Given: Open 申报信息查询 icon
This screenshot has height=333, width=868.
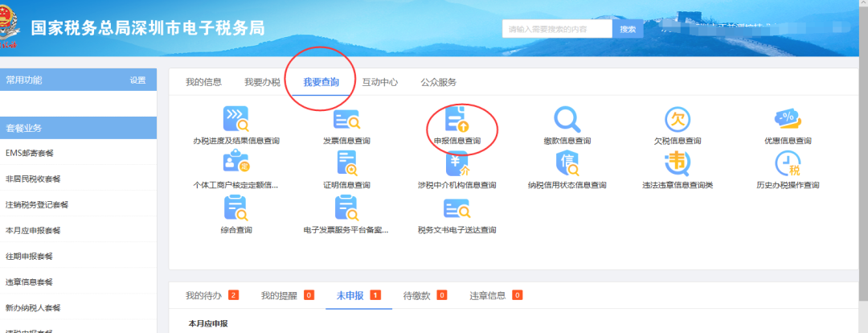Looking at the screenshot, I should [457, 119].
